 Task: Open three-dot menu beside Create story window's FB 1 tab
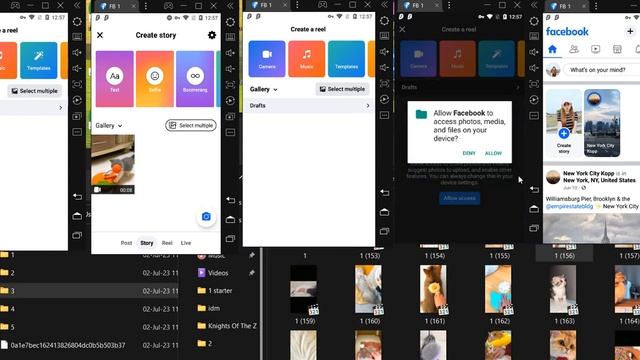[146, 6]
